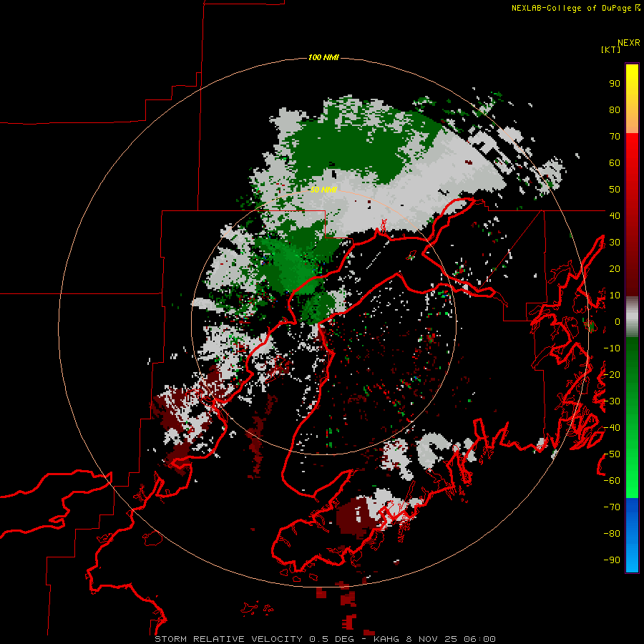Click the -90 value on the color scale
644x644 pixels.
pos(612,560)
